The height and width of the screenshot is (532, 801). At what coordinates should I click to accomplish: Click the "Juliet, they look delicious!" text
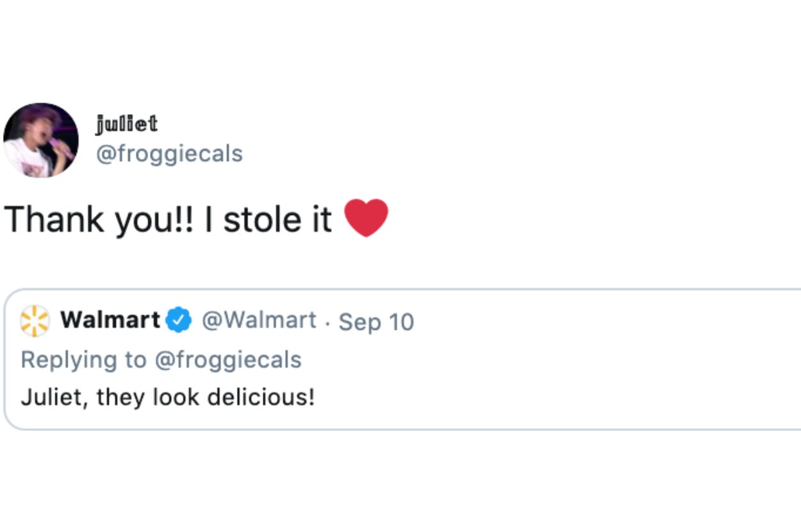click(x=168, y=397)
